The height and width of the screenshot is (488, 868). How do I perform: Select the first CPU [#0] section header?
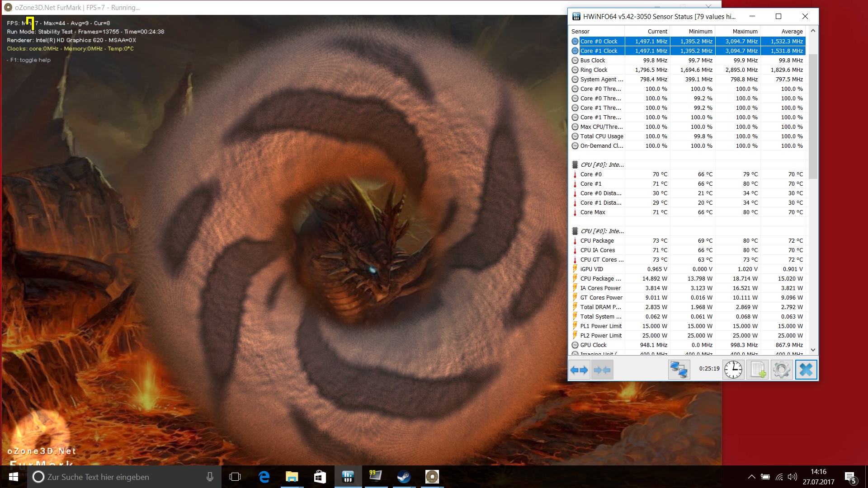[602, 165]
